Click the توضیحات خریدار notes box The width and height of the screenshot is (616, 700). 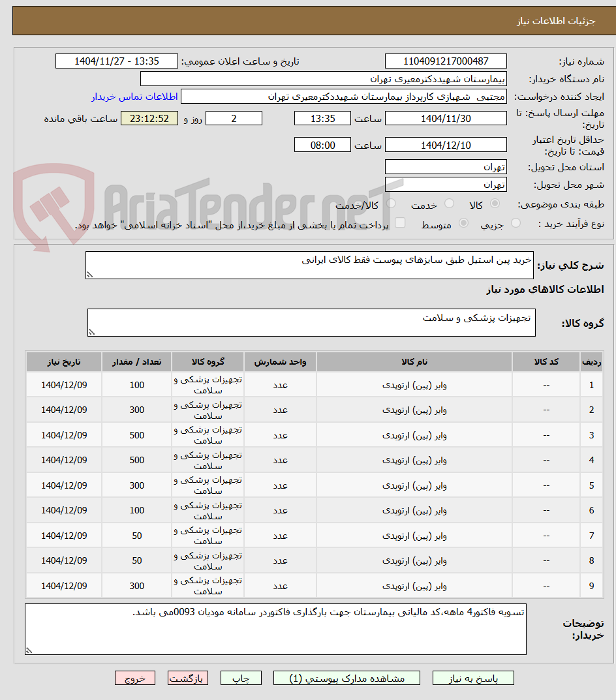tap(275, 629)
